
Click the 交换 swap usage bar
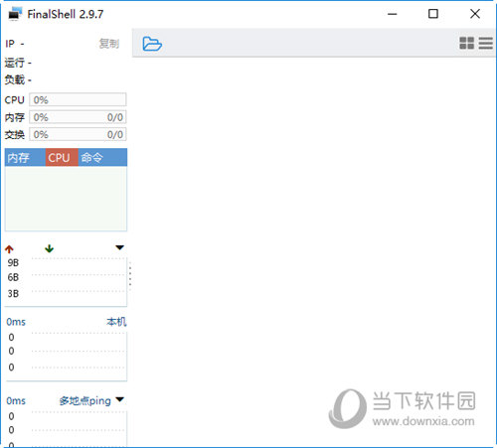click(x=78, y=134)
